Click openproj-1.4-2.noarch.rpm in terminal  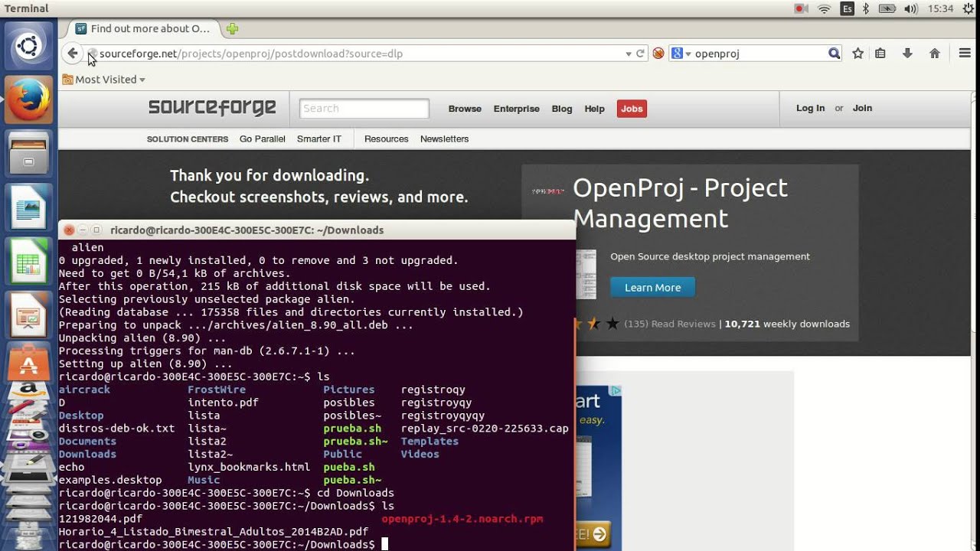[x=462, y=519]
